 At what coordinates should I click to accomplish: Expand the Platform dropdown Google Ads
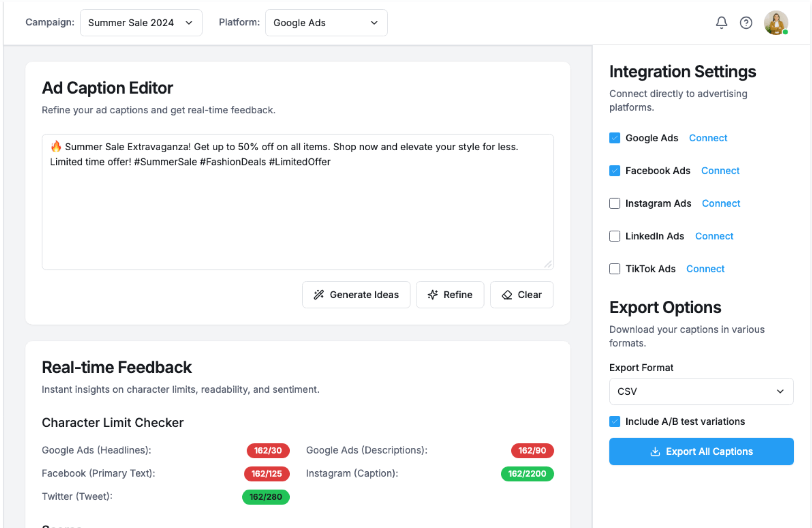pos(326,23)
